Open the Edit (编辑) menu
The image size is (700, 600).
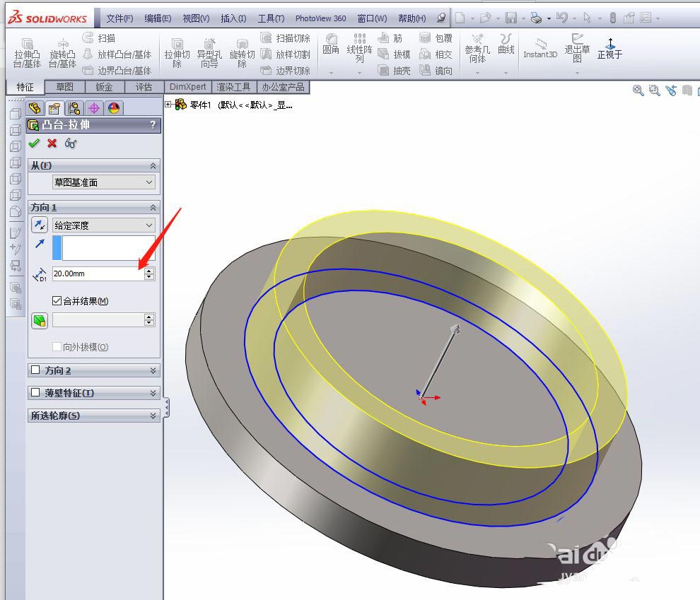tap(158, 18)
